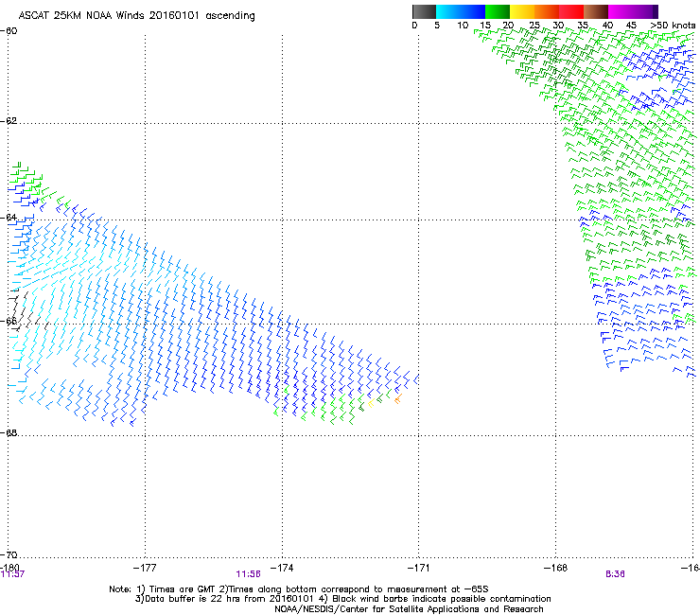This screenshot has width=700, height=615.
Task: Click the orange 25-30 knots legend segment
Action: (x=547, y=11)
